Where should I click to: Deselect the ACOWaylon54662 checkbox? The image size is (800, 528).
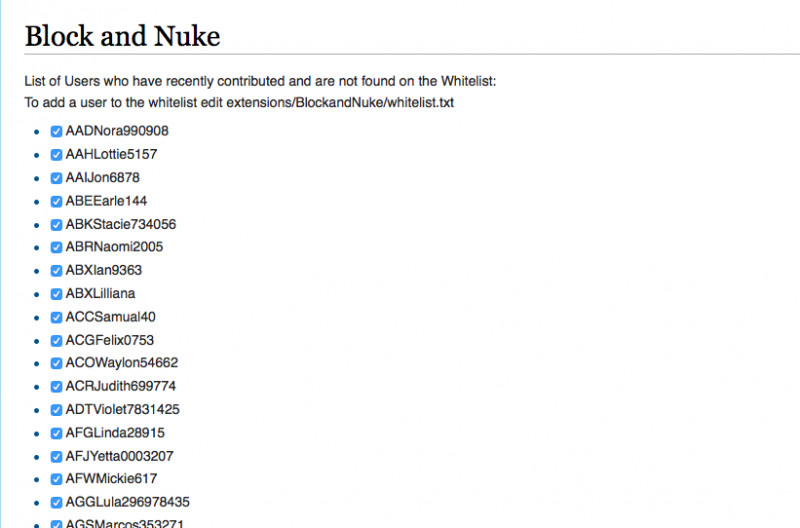[x=57, y=363]
